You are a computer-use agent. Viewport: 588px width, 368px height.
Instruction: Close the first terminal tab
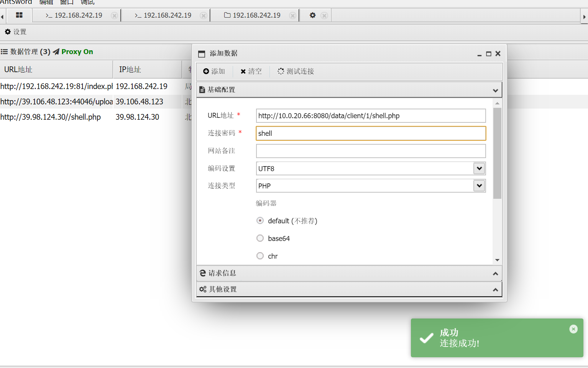tap(114, 16)
